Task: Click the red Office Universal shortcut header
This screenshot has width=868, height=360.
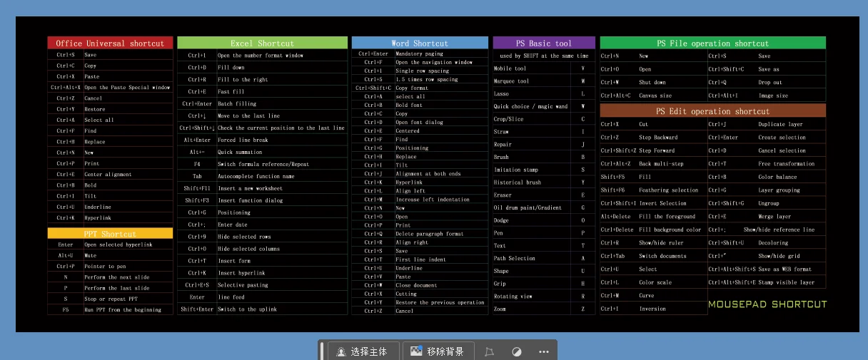Action: click(110, 43)
